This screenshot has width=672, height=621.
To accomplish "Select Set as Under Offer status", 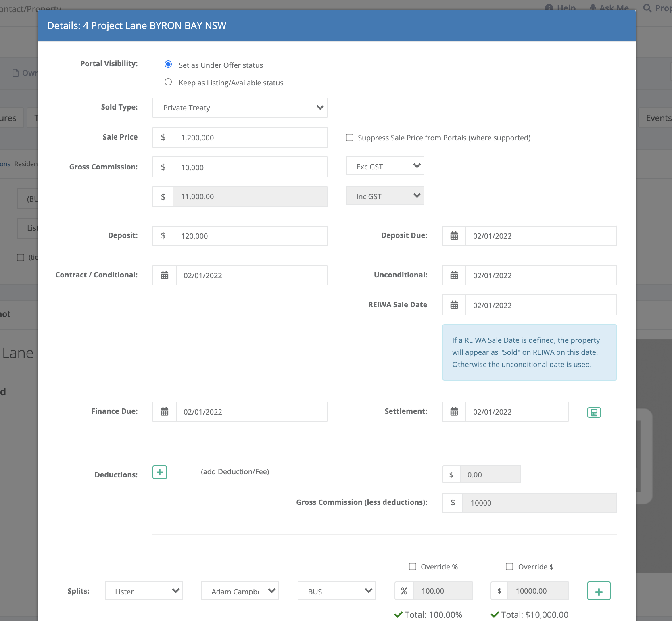I will tap(168, 65).
